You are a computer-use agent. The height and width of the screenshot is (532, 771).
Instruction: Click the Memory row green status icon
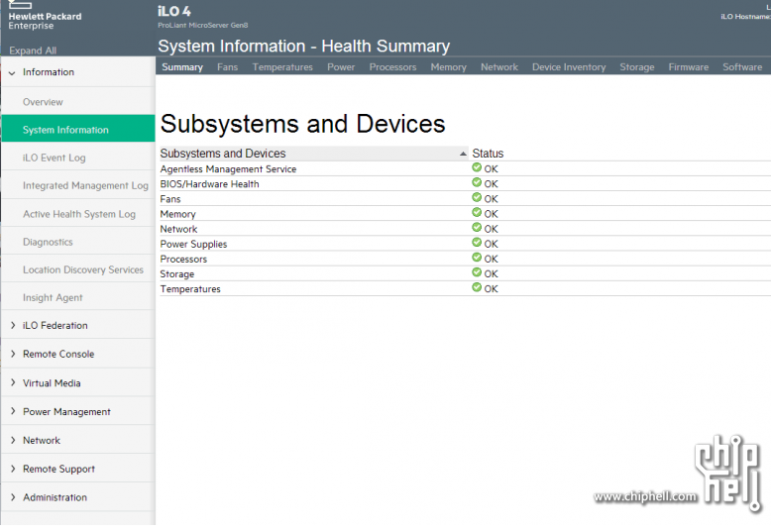(x=477, y=212)
